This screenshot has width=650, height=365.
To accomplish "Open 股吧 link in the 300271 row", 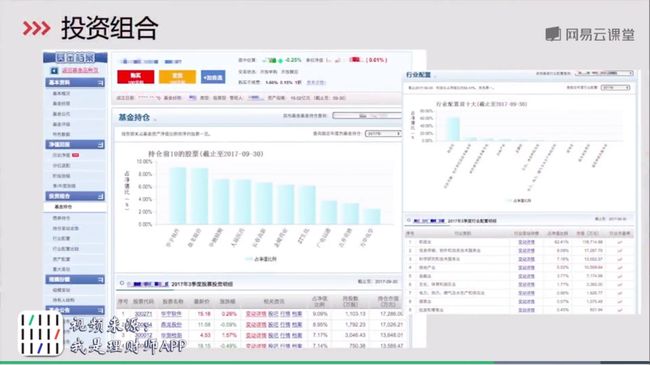I will click(x=273, y=314).
